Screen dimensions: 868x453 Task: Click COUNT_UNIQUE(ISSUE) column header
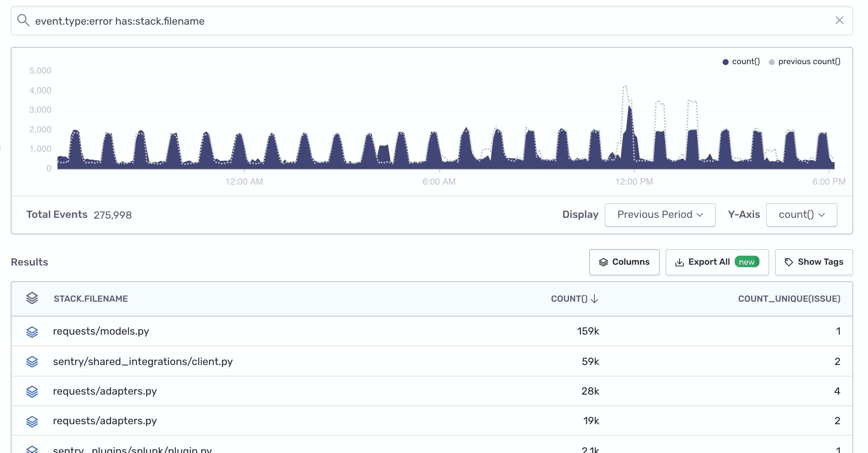[x=789, y=299]
